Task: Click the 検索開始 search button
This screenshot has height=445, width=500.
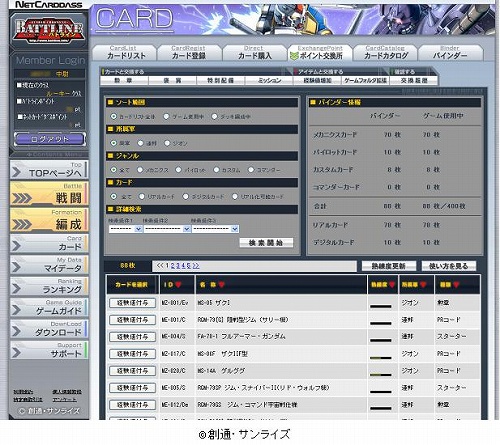Action: (x=266, y=243)
